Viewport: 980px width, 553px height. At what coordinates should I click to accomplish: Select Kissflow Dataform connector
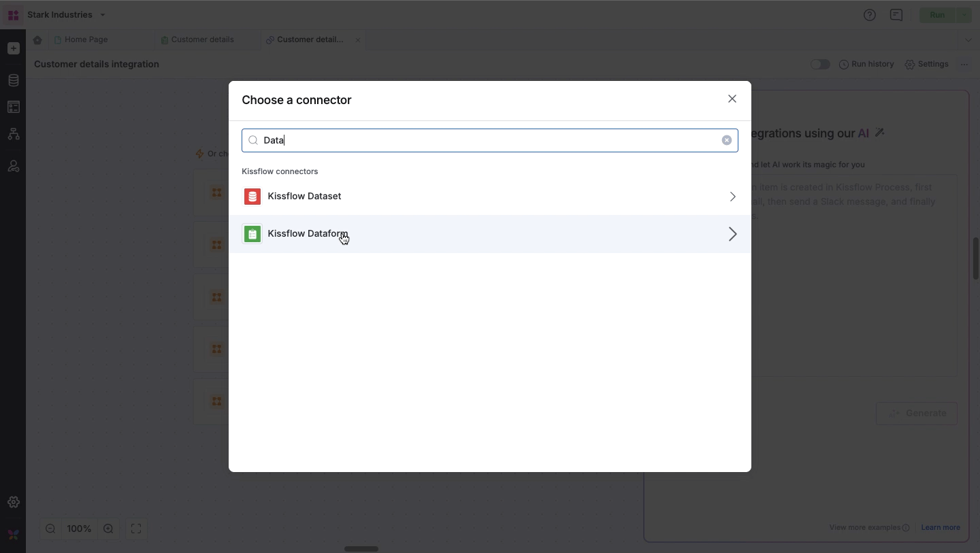click(x=489, y=234)
